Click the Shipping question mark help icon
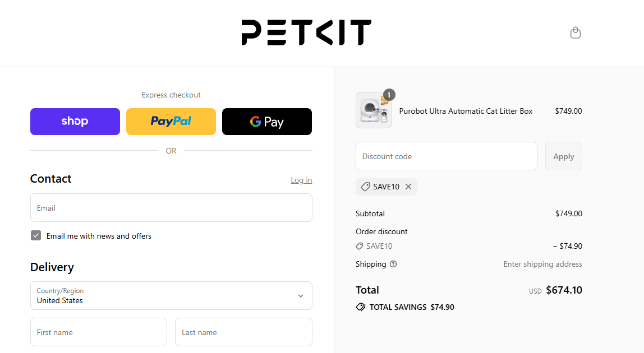The height and width of the screenshot is (353, 644). 393,263
